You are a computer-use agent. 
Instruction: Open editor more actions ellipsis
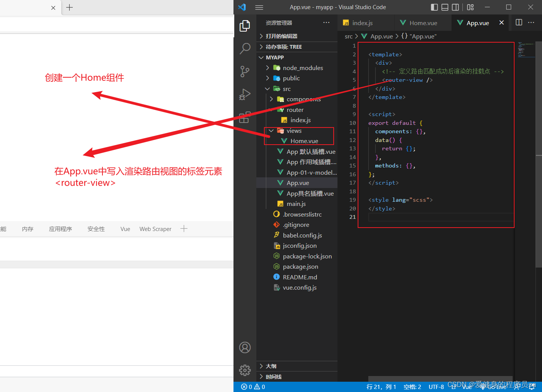click(x=531, y=22)
